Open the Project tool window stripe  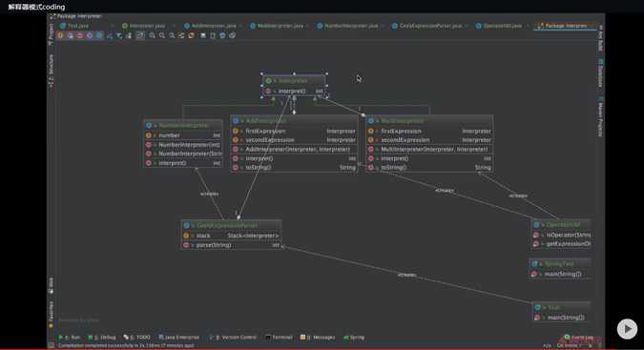click(x=51, y=33)
